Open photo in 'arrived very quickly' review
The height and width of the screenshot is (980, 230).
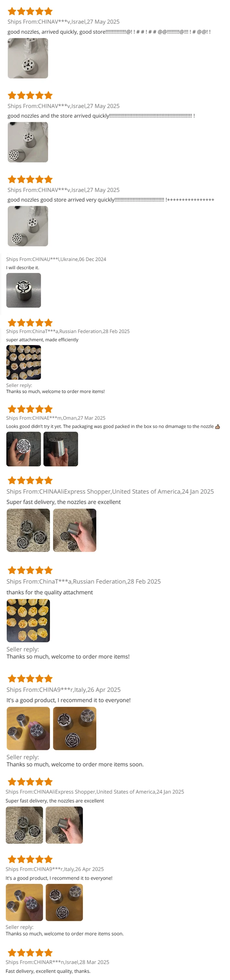28,226
